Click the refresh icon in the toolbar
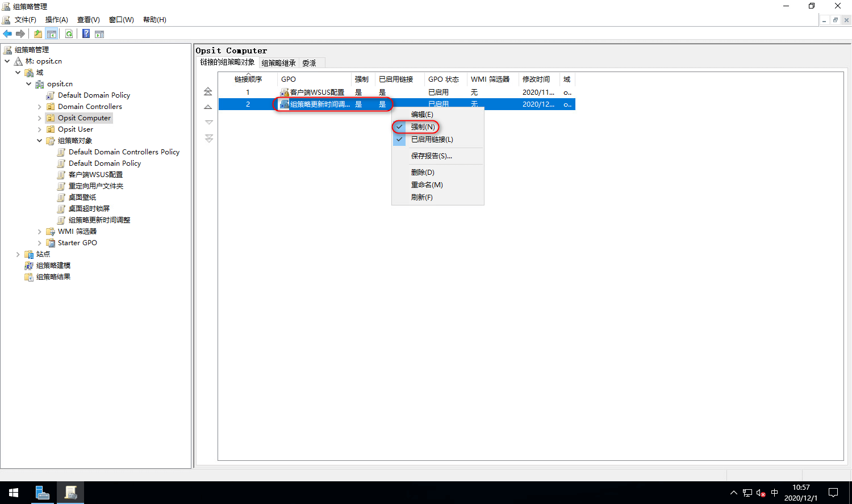852x504 pixels. click(69, 33)
